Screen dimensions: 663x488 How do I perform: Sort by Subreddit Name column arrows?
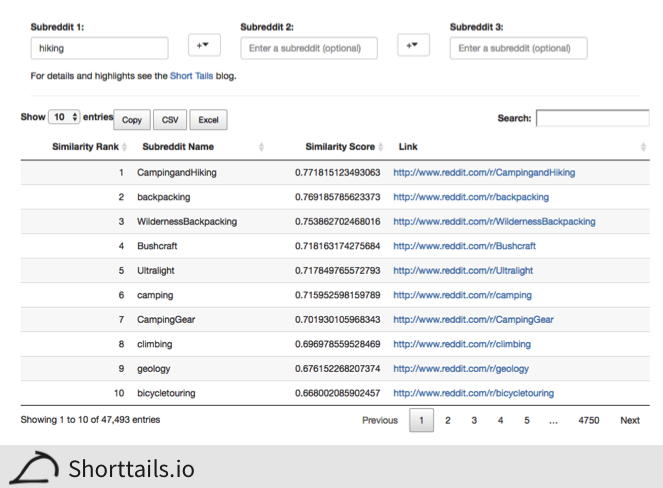coord(261,147)
